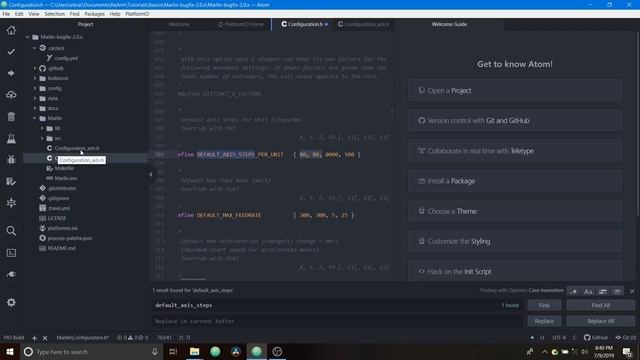
Task: Toggle the Whole Word find option
Action: coord(617,291)
